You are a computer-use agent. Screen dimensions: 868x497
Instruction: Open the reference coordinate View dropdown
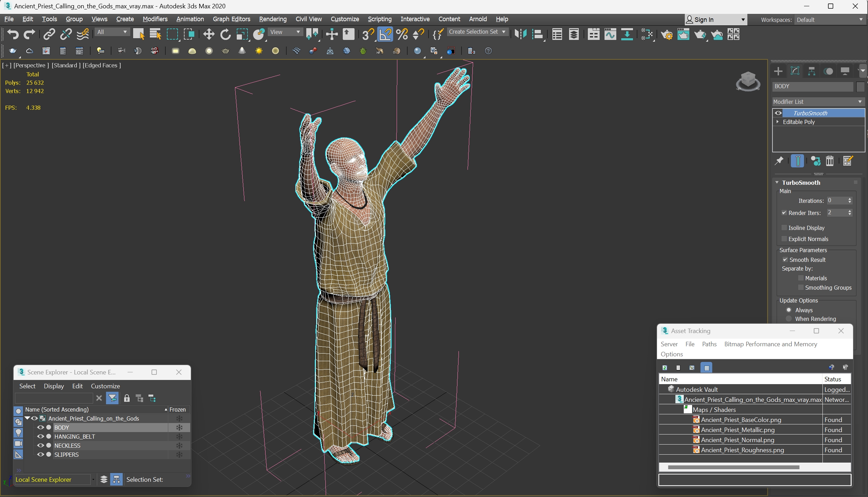285,32
